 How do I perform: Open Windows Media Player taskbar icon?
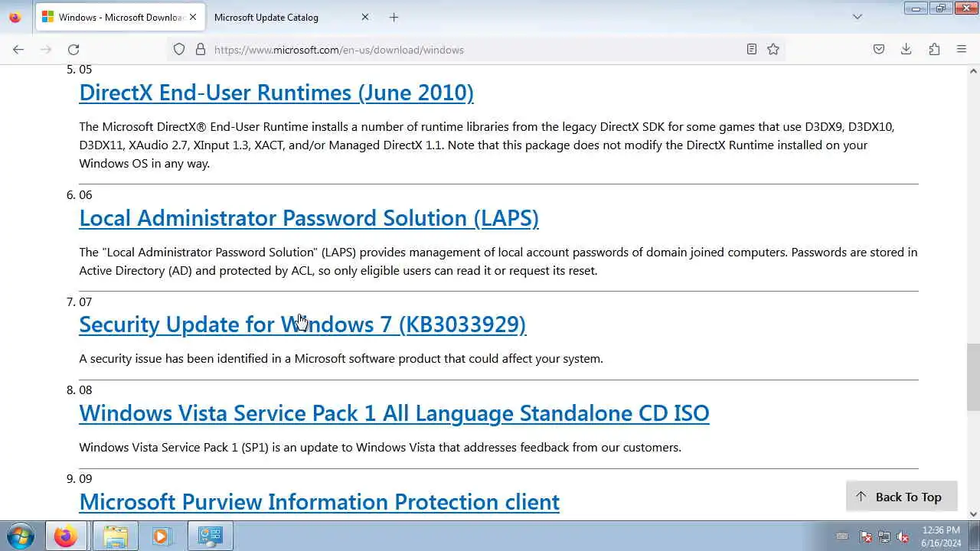162,536
